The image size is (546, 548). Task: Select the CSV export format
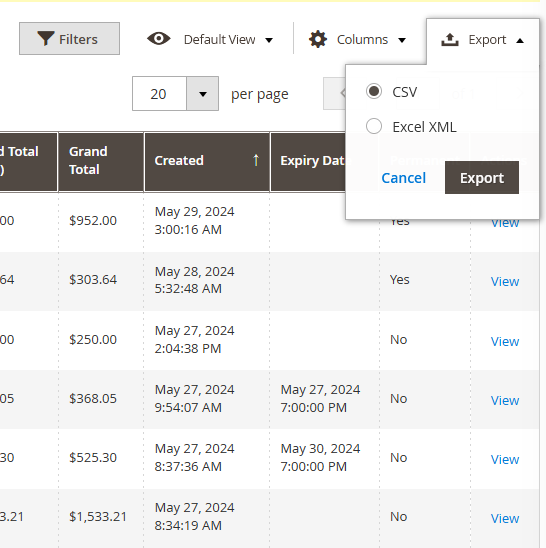374,92
